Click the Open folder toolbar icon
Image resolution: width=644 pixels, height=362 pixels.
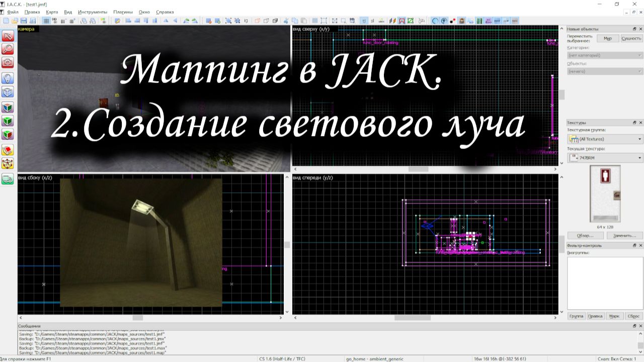(15, 21)
